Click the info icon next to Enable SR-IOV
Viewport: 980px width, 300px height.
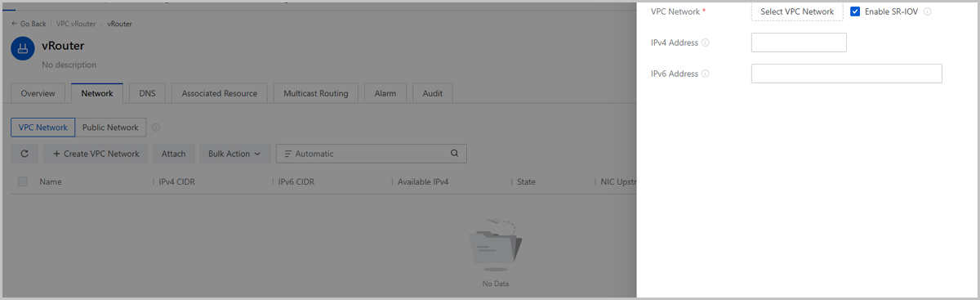point(928,12)
